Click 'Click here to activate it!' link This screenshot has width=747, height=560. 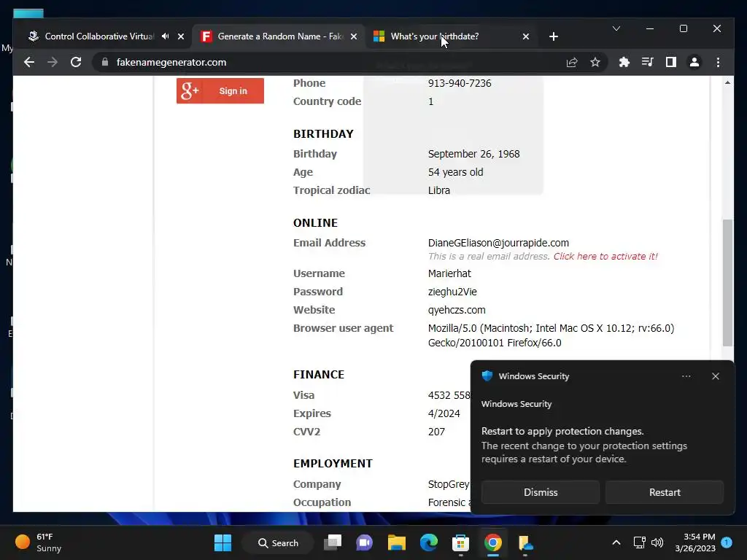click(x=605, y=256)
